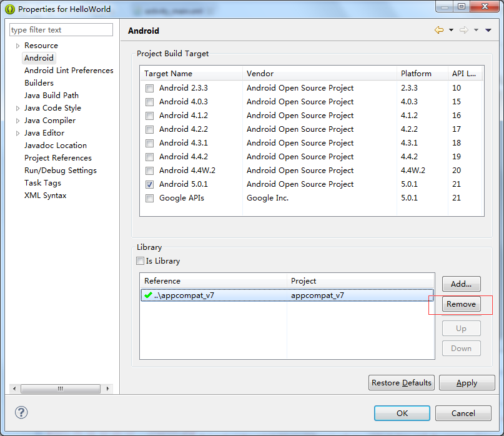Click the Remove button
The image size is (504, 436).
coord(461,304)
